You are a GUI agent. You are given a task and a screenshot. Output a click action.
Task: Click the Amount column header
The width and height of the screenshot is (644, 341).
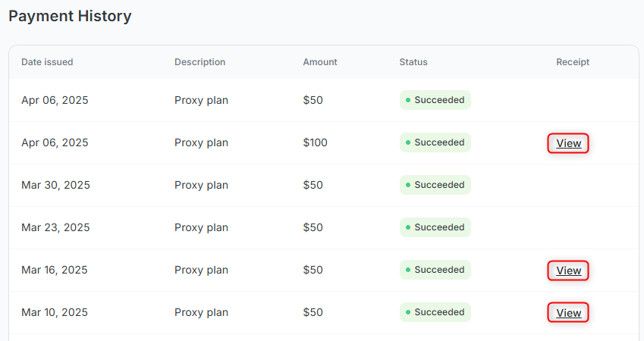tap(320, 62)
